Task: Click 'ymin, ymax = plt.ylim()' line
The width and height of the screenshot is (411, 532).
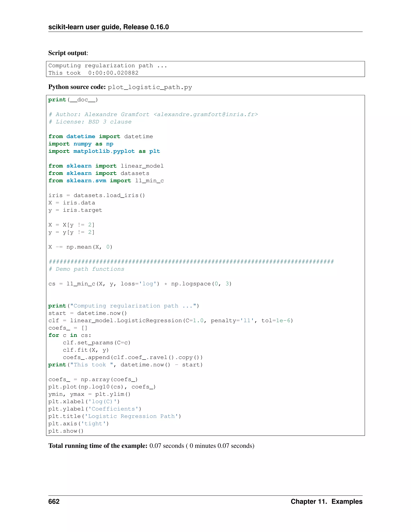Action: click(89, 394)
